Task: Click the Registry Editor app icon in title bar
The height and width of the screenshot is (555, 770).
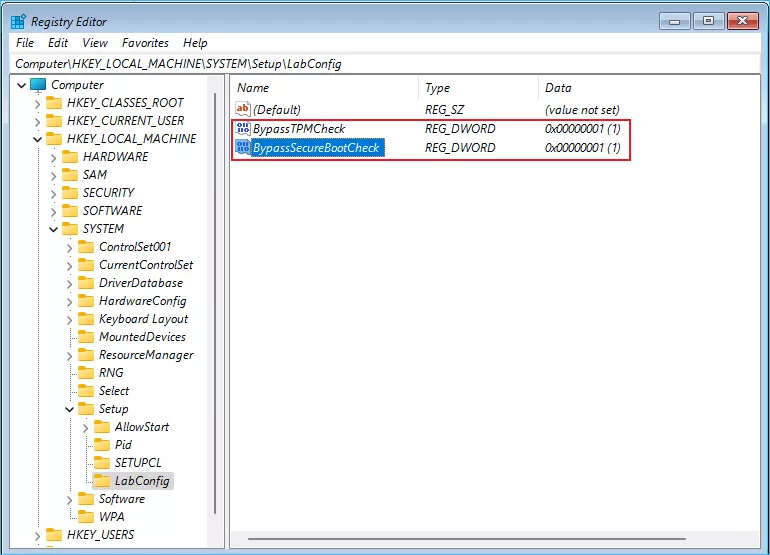Action: coord(18,22)
